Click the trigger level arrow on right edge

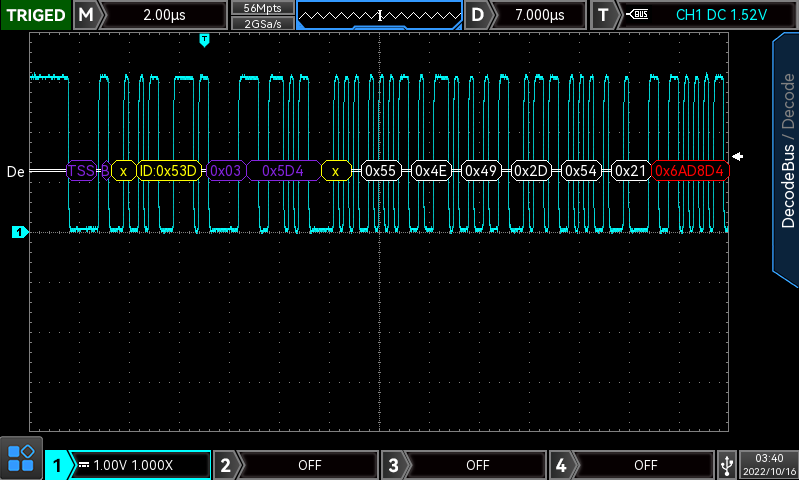point(738,156)
